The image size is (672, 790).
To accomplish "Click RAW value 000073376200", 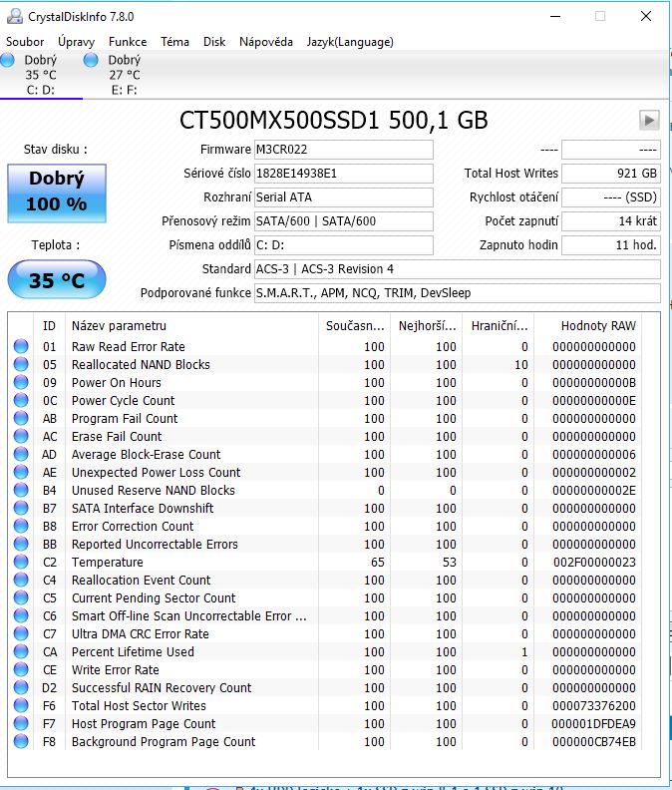I will pyautogui.click(x=594, y=706).
